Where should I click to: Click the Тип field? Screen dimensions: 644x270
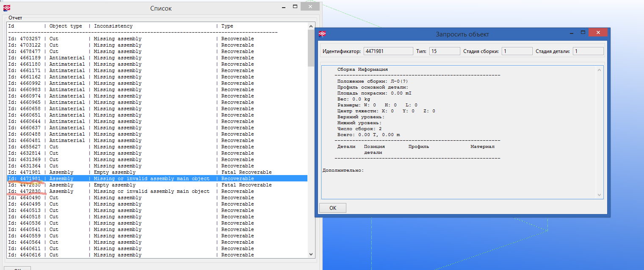[444, 51]
